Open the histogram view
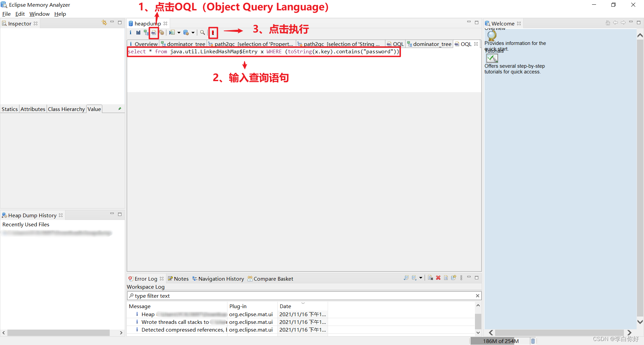644x345 pixels. (x=138, y=33)
